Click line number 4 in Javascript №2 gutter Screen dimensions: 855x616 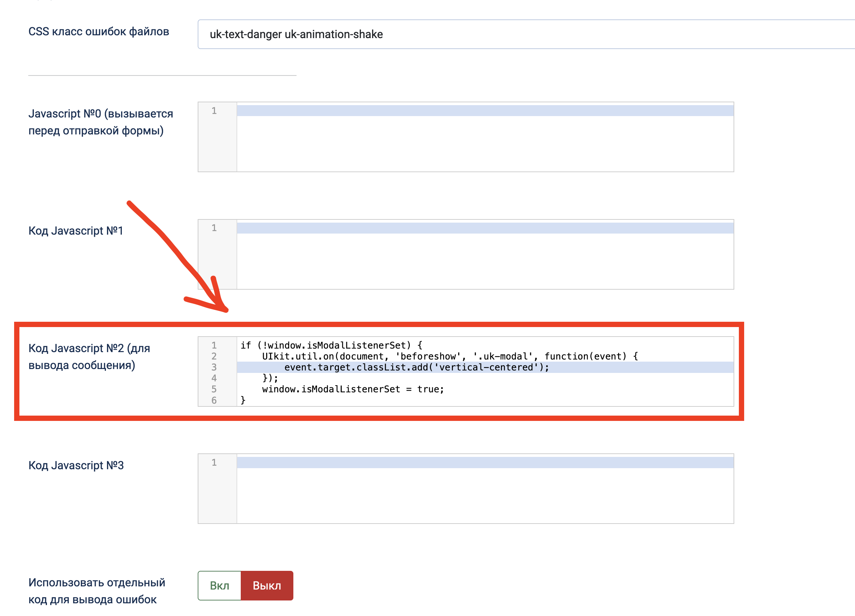pos(214,378)
